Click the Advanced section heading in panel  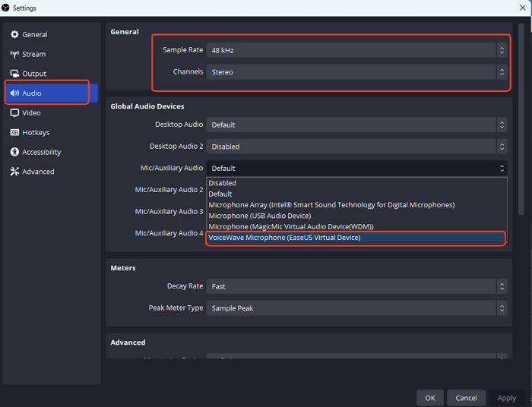(128, 342)
